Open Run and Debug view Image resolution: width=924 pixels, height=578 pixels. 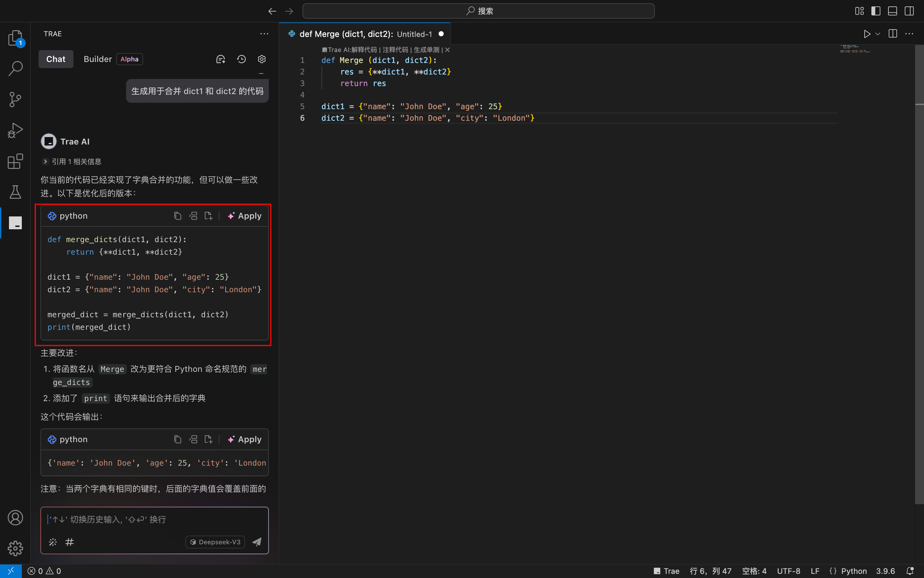(x=15, y=130)
